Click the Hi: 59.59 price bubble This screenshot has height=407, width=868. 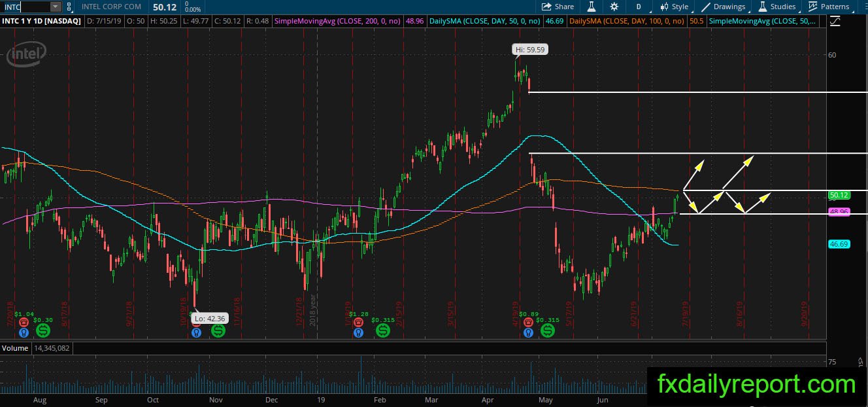point(530,49)
